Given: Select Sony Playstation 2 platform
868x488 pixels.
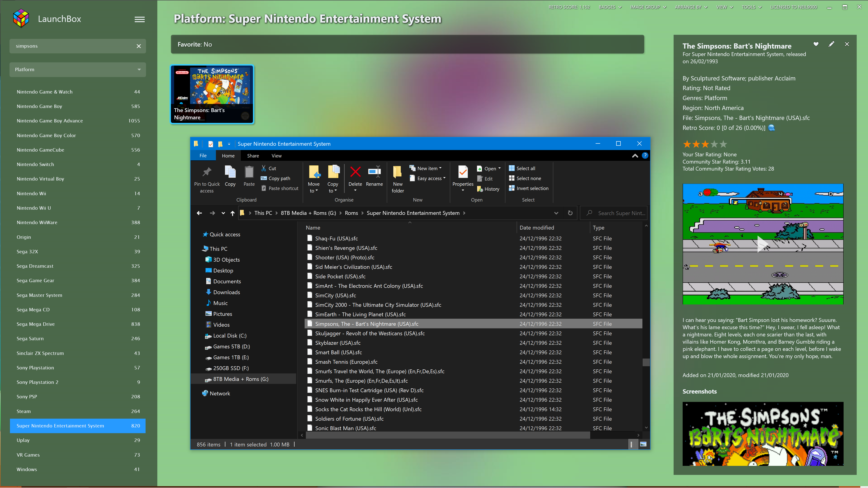Looking at the screenshot, I should 78,382.
